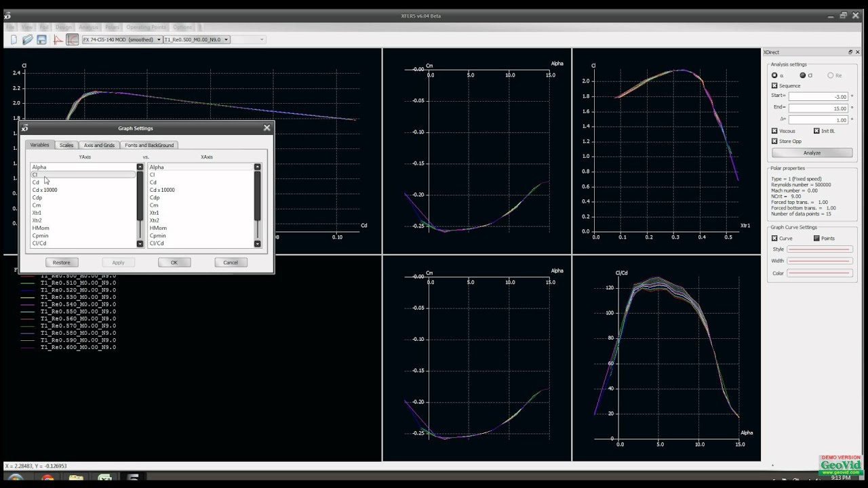Select HMom in the YAxis list

83,228
